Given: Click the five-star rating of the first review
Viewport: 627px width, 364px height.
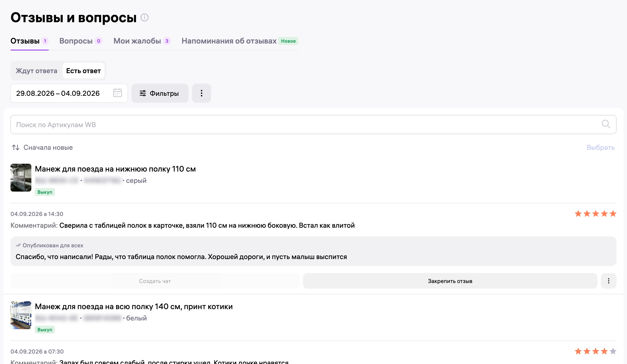Looking at the screenshot, I should [x=595, y=214].
